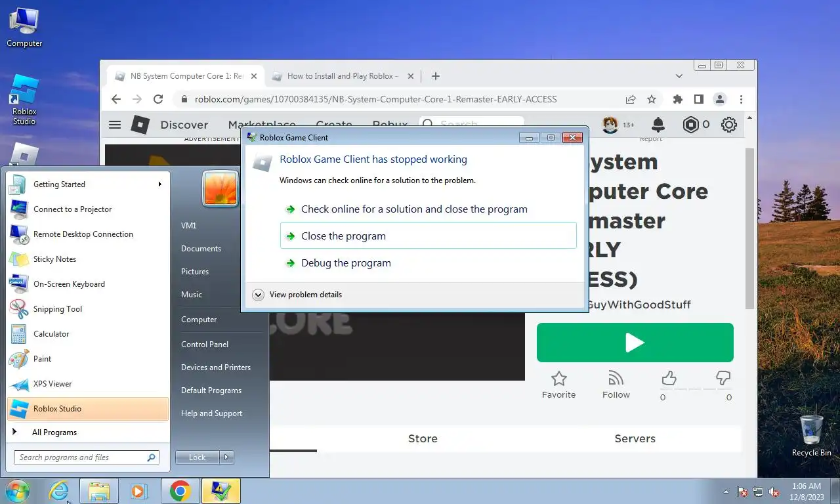Open the Chrome tab search dropdown arrow

(679, 76)
